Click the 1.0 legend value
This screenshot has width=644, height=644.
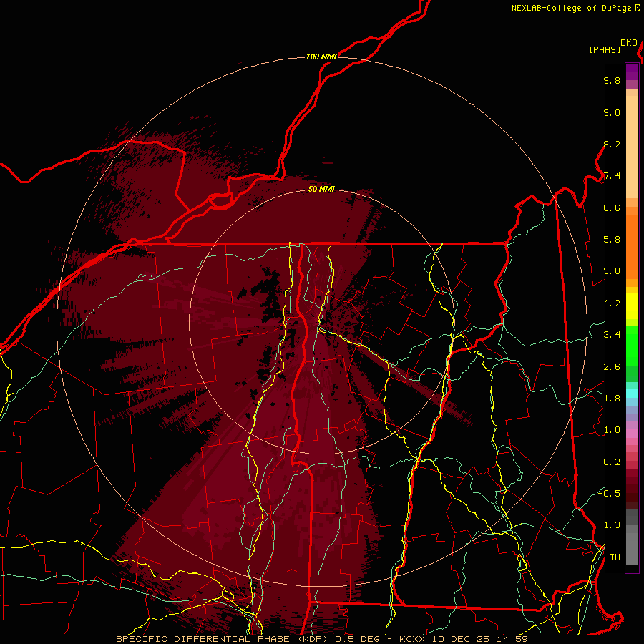point(612,430)
